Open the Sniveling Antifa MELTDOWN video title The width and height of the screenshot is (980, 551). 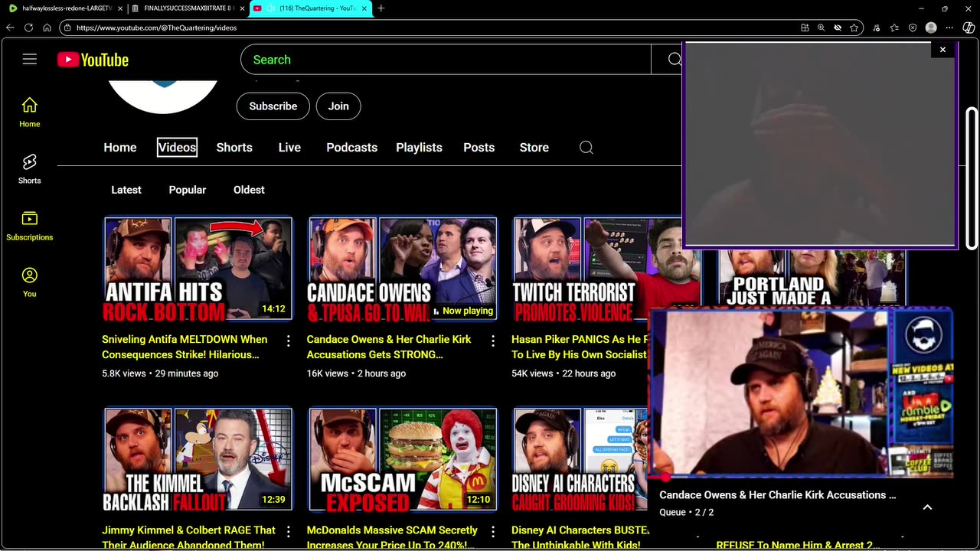185,347
